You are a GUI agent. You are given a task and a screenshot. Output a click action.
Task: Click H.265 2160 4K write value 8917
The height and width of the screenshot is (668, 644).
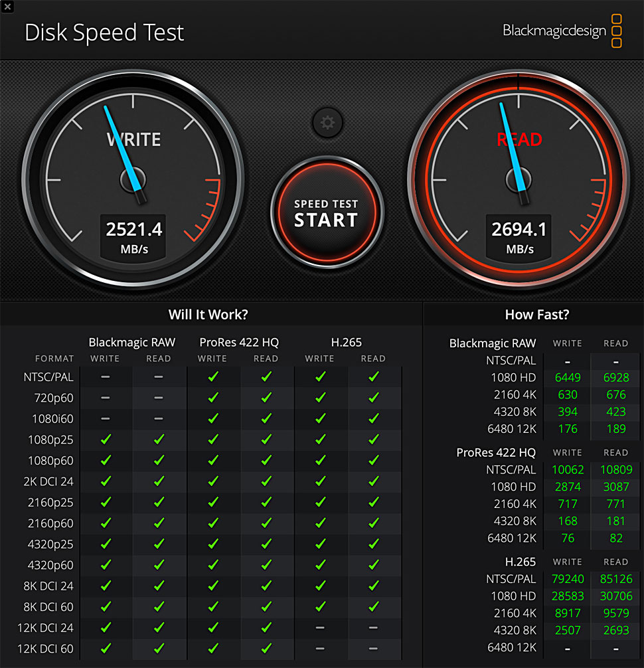568,613
